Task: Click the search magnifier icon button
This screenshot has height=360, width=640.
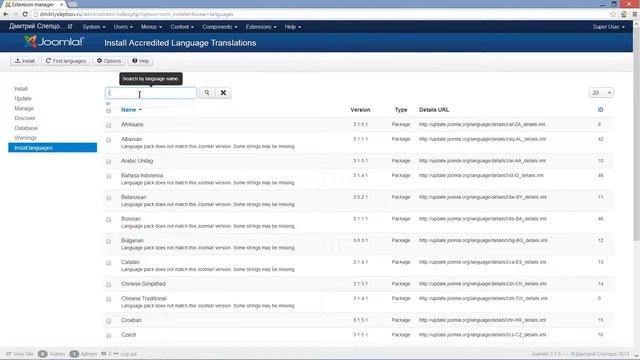Action: (x=207, y=93)
